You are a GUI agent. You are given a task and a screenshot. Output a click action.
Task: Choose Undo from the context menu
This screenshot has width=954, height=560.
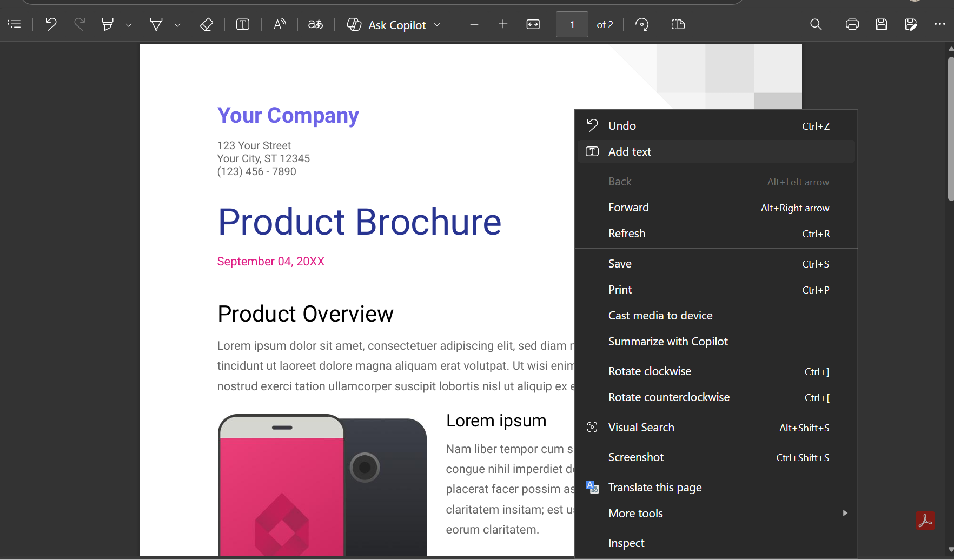click(716, 126)
